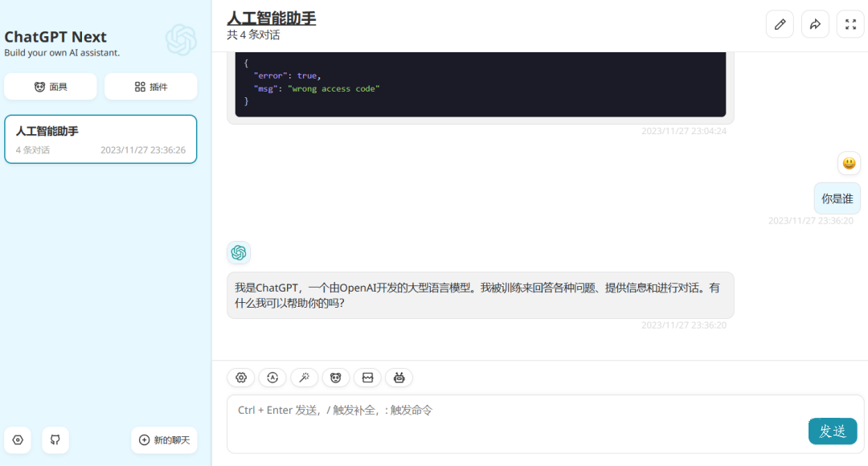Open chat settings gear in toolbar

pos(241,378)
